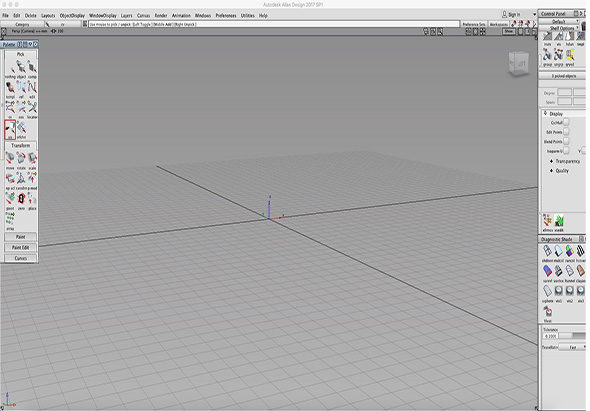This screenshot has height=411, width=590.
Task: Click the random color diagnostic shade icon
Action: tap(570, 253)
